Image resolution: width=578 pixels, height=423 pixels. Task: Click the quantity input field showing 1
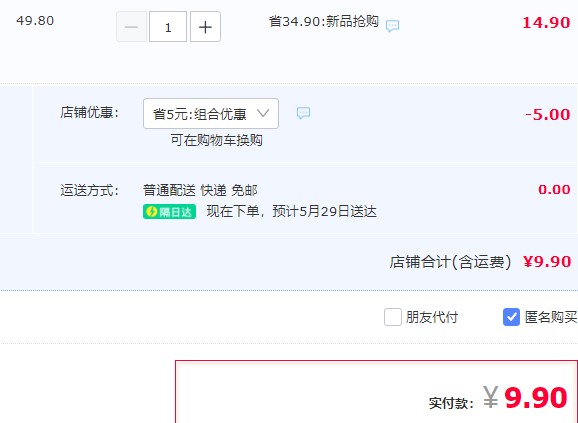point(168,27)
